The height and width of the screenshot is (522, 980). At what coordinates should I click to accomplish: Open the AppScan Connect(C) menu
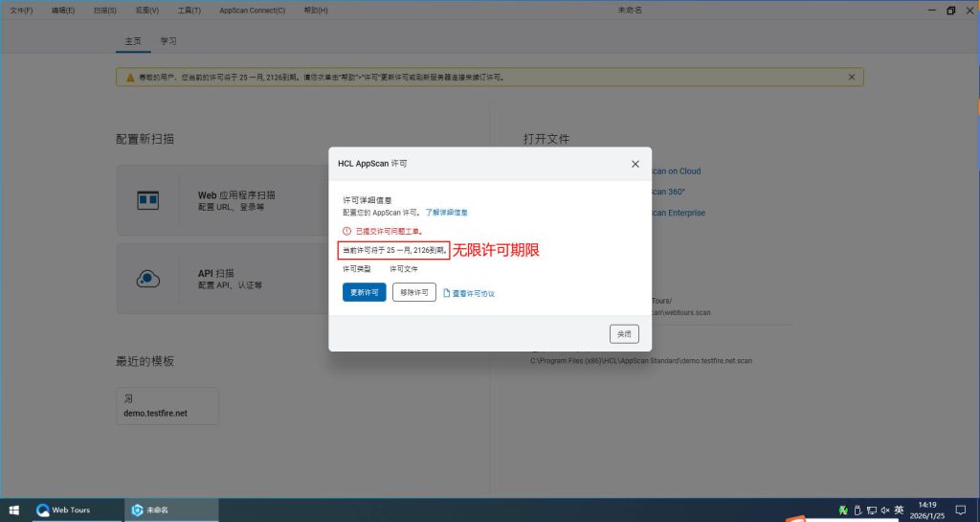[x=252, y=11]
